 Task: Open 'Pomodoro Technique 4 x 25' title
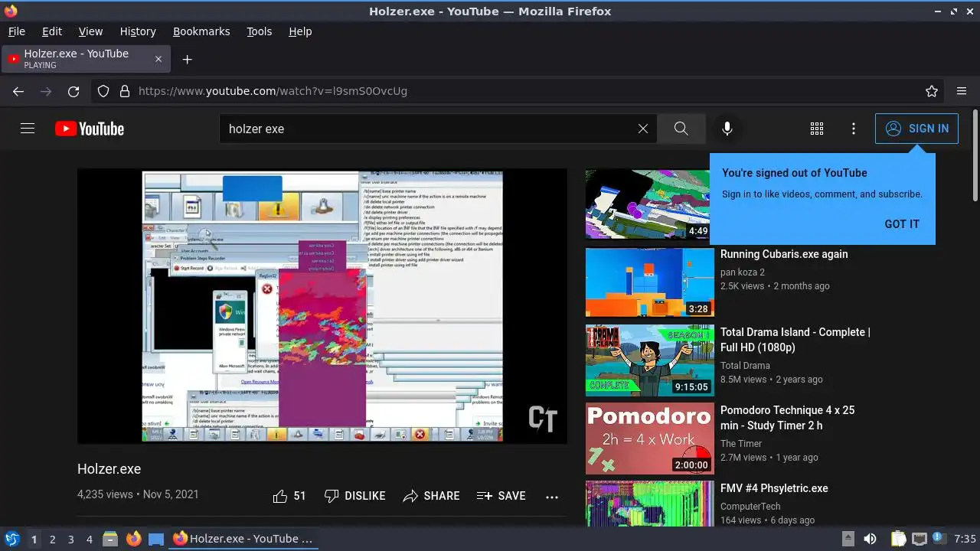[x=788, y=418]
